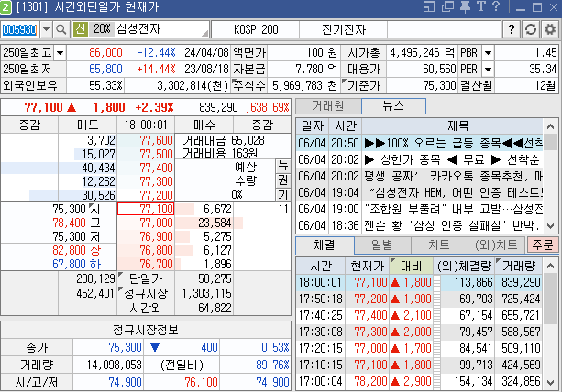The height and width of the screenshot is (392, 562).
Task: Open the PBR dropdown arrow
Action: [488, 53]
